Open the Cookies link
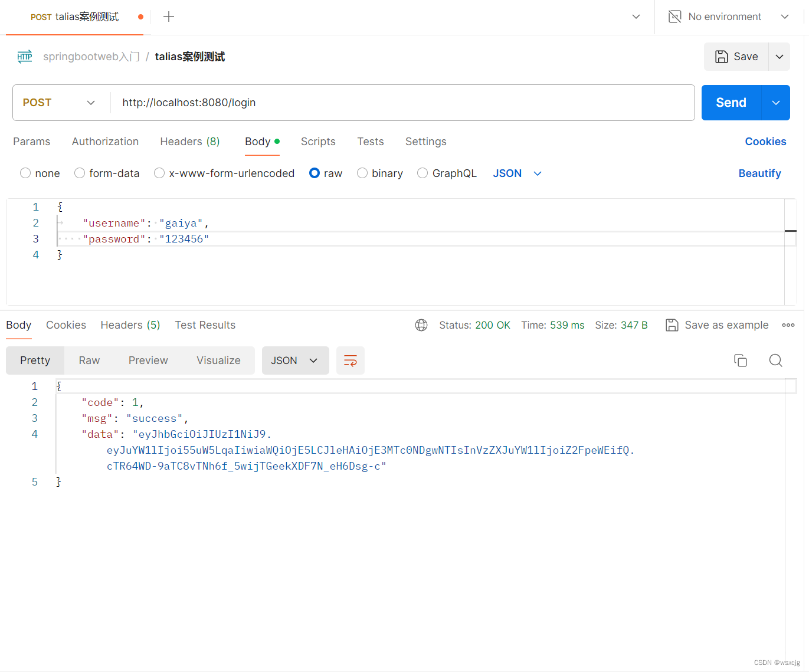Viewport: 809px width, 672px height. [766, 142]
